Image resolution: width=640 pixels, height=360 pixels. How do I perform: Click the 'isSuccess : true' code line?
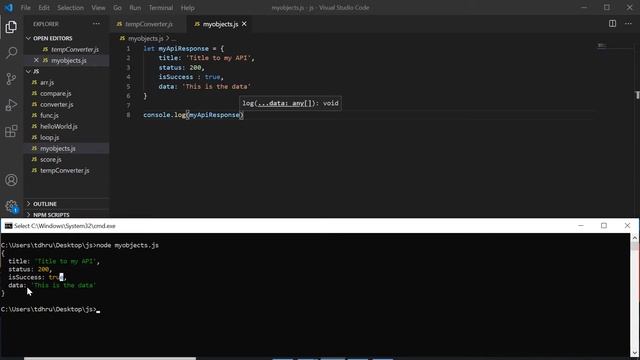191,77
